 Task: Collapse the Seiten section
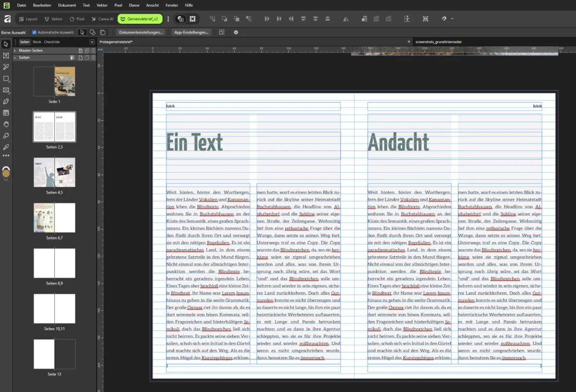click(x=15, y=58)
